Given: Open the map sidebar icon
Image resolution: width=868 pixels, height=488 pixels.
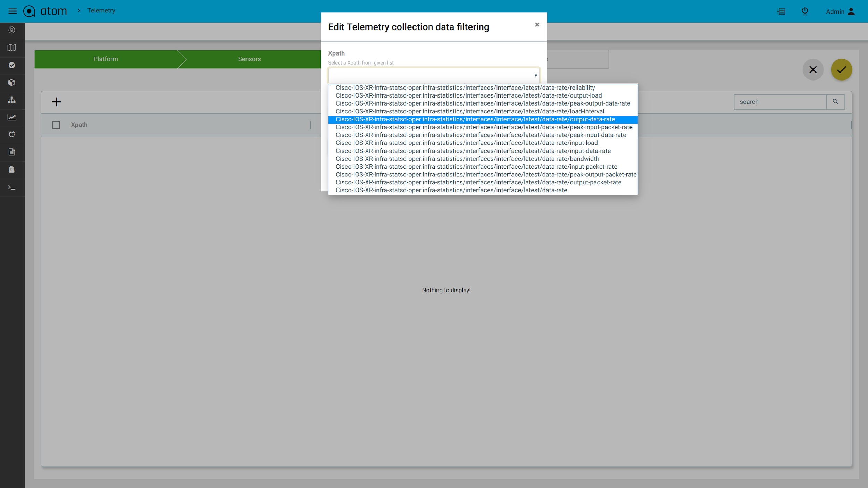Looking at the screenshot, I should tap(12, 48).
